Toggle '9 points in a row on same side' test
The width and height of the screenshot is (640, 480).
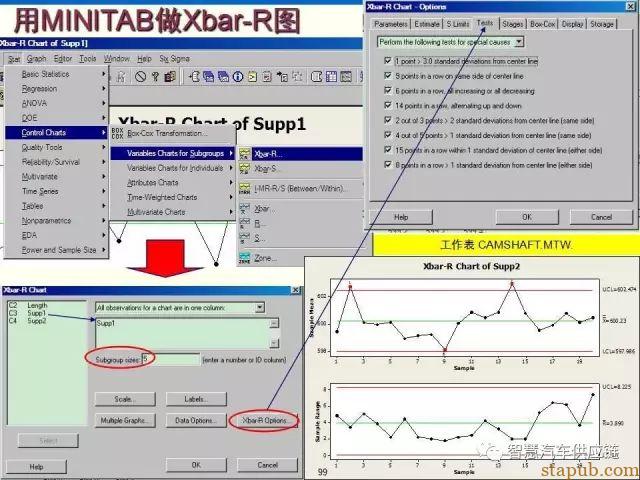point(388,76)
